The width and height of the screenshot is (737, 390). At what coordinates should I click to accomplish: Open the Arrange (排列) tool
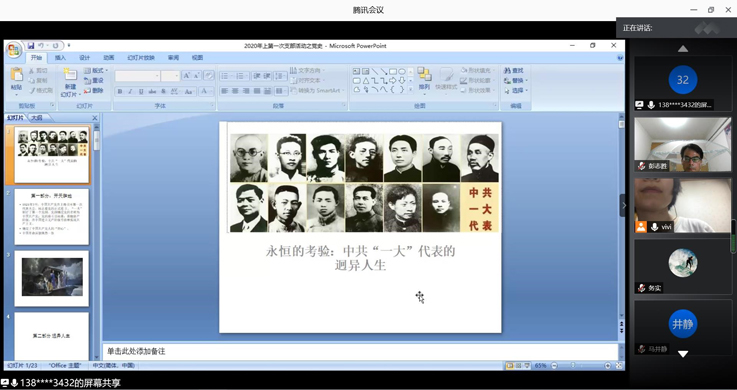click(x=424, y=78)
